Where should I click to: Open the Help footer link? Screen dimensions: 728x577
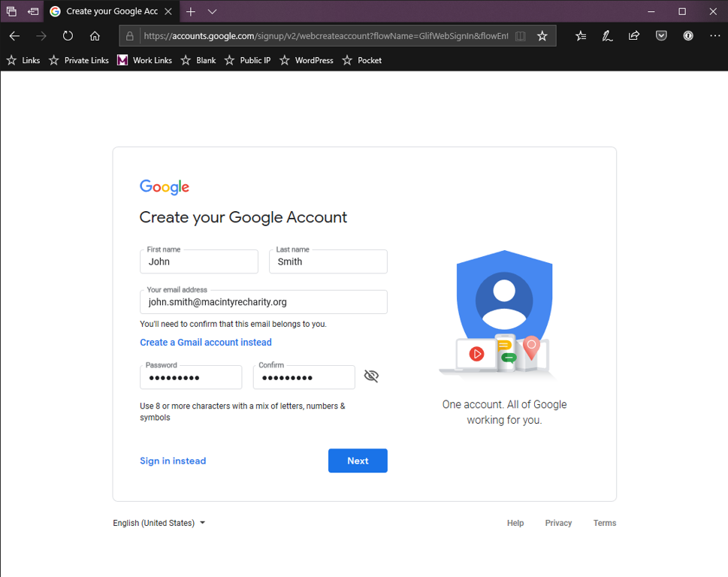(x=515, y=523)
